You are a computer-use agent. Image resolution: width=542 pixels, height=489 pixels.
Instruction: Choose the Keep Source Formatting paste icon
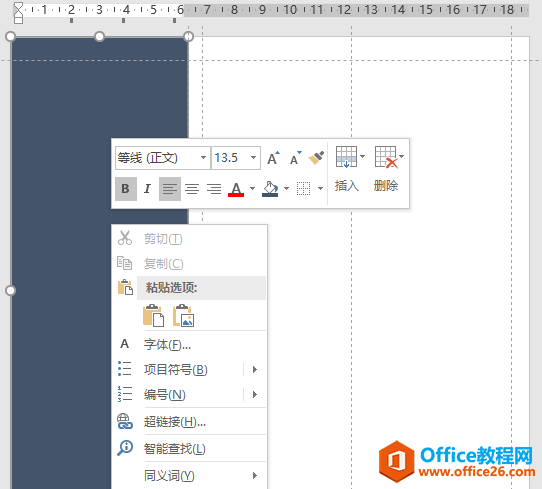pyautogui.click(x=153, y=315)
